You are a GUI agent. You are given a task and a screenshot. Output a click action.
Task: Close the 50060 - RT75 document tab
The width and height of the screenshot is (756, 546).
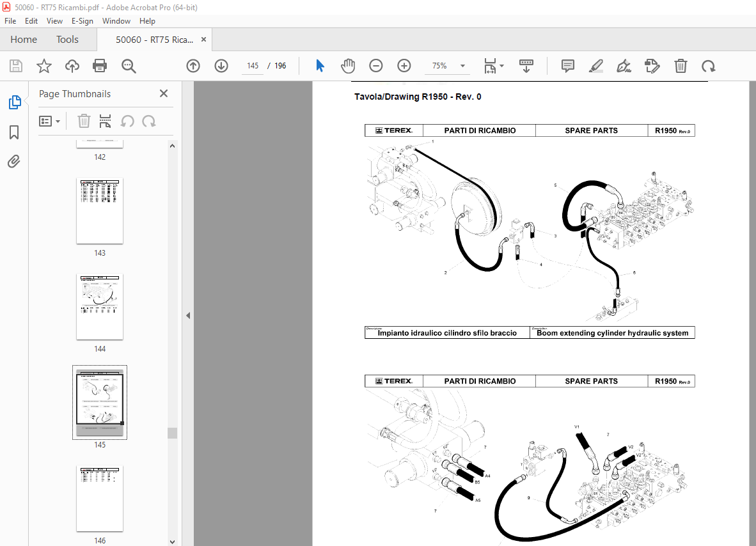(203, 40)
